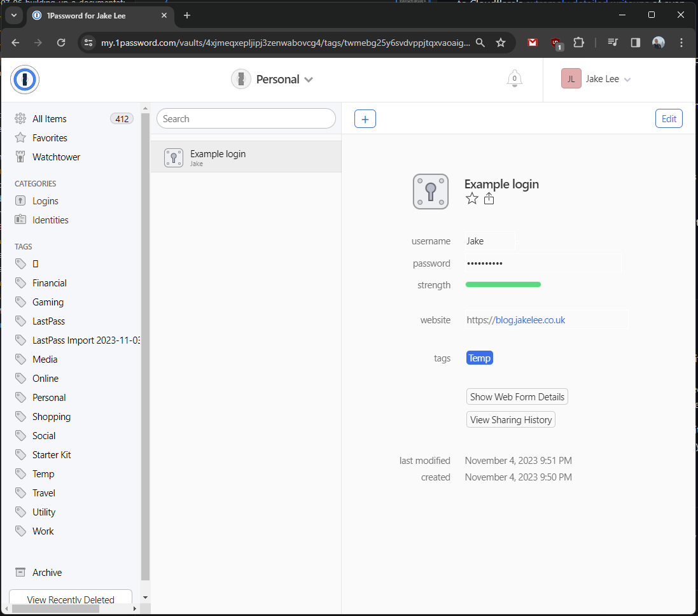Image resolution: width=698 pixels, height=616 pixels.
Task: Click View Sharing History
Action: coord(510,420)
